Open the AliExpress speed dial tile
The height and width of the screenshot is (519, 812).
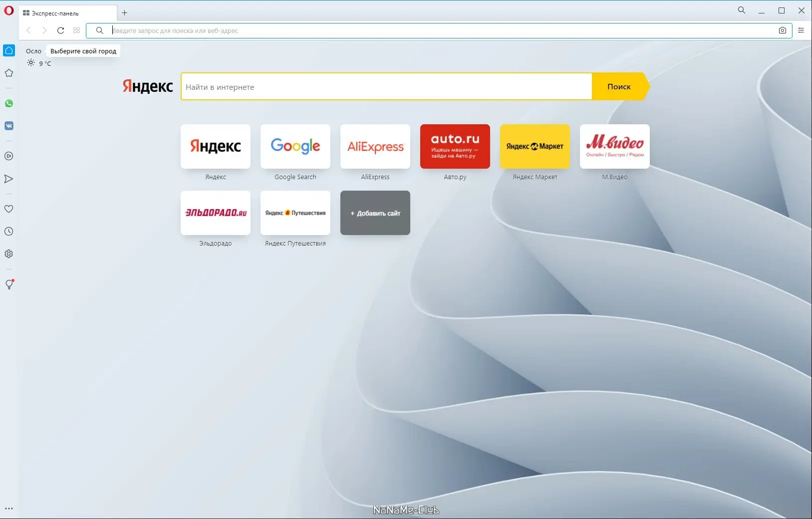[375, 146]
